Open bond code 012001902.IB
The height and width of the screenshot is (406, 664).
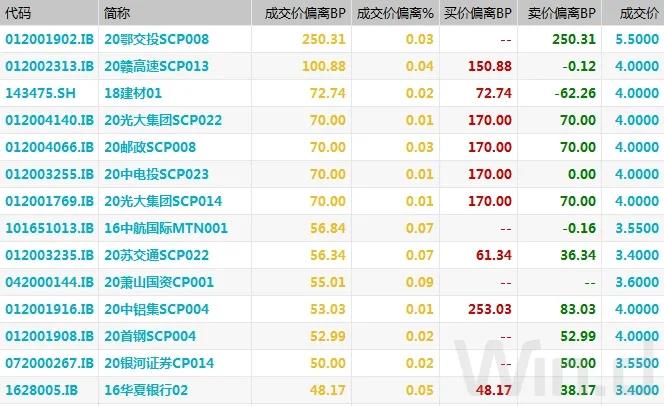pos(49,39)
